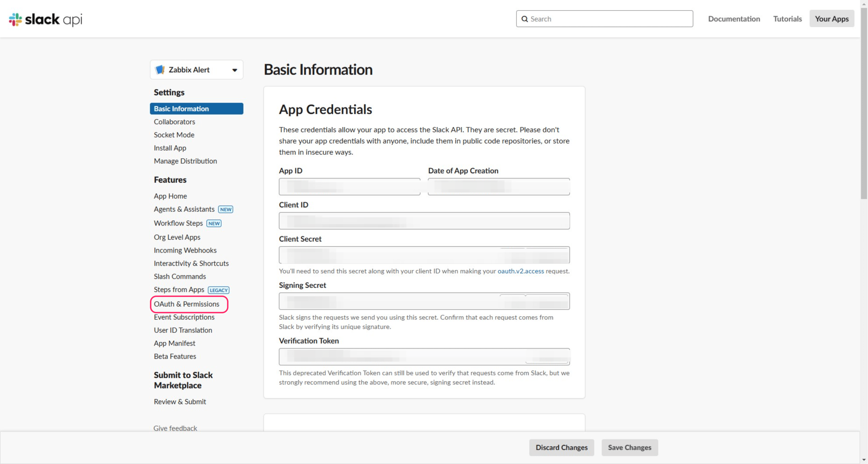
Task: Click the search magnifier icon
Action: (524, 19)
